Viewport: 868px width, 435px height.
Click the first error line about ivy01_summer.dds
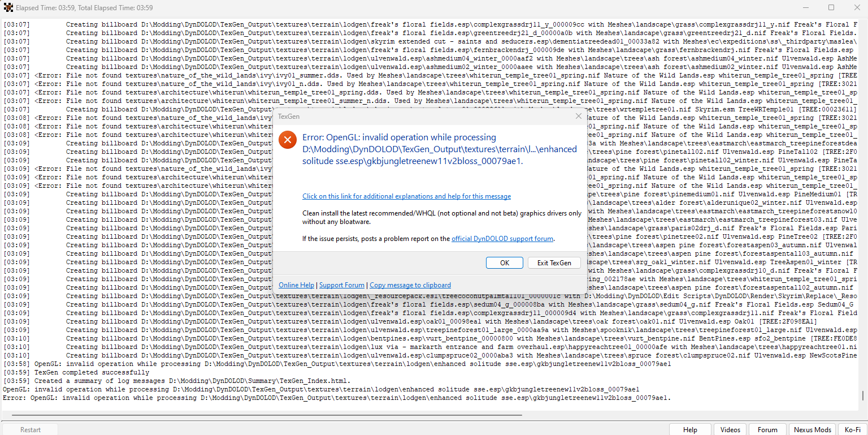pos(431,75)
